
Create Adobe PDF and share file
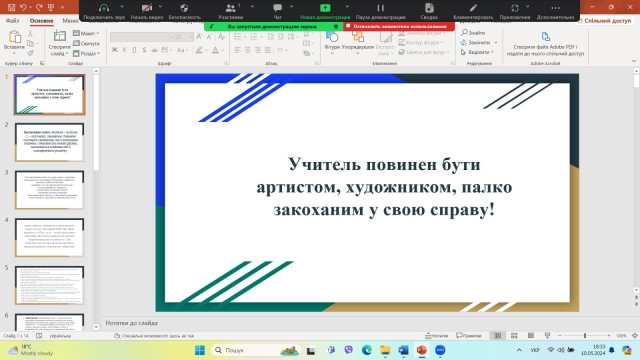[545, 43]
